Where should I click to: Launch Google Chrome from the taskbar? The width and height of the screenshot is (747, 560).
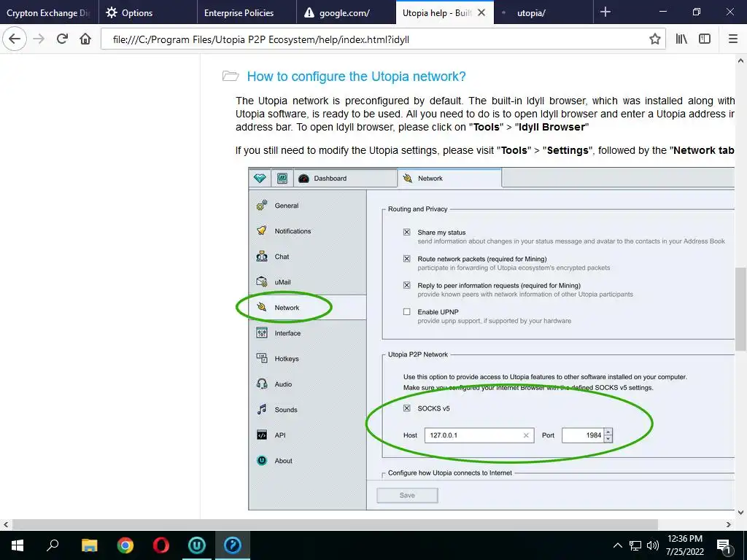tap(125, 545)
